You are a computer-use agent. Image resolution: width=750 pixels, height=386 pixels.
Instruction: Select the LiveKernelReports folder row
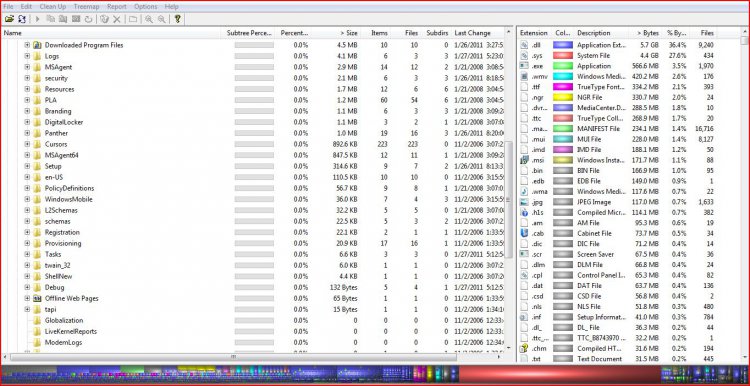[x=254, y=331]
